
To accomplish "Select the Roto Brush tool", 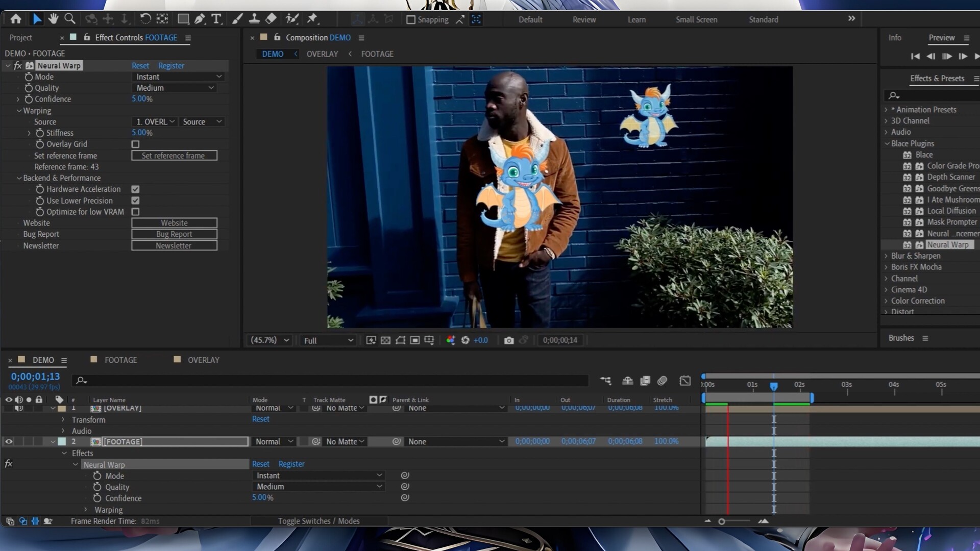I will coord(292,19).
